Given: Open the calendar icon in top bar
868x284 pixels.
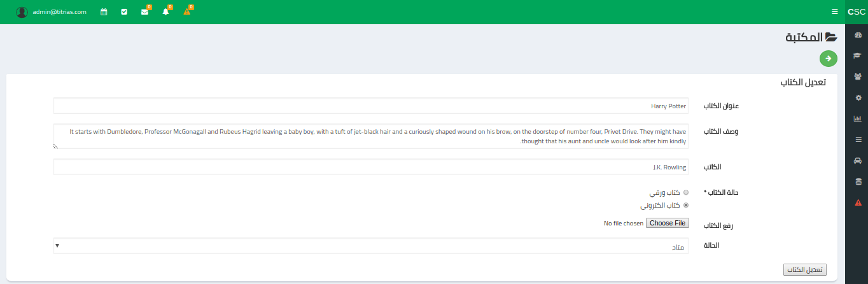Looking at the screenshot, I should pos(104,11).
